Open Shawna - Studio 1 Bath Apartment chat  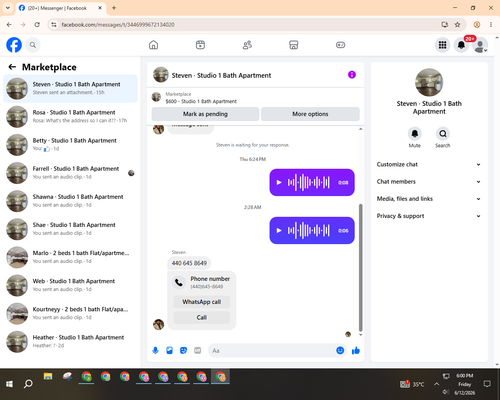pyautogui.click(x=70, y=201)
